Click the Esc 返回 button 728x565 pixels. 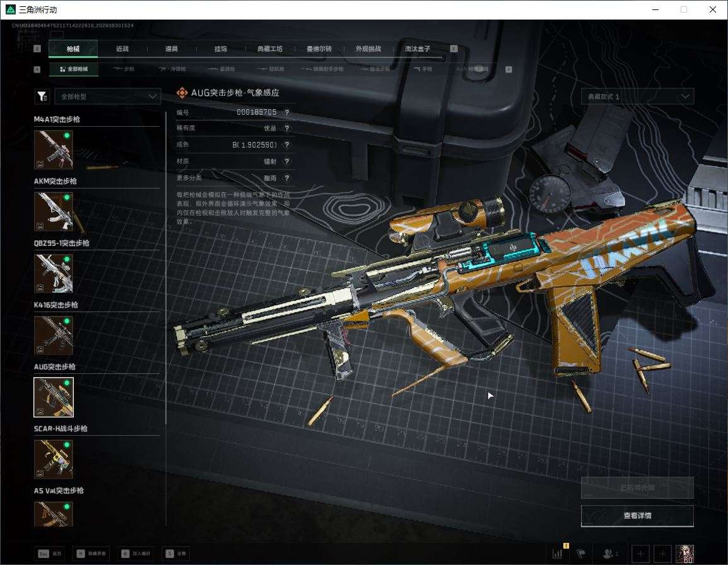pos(50,554)
